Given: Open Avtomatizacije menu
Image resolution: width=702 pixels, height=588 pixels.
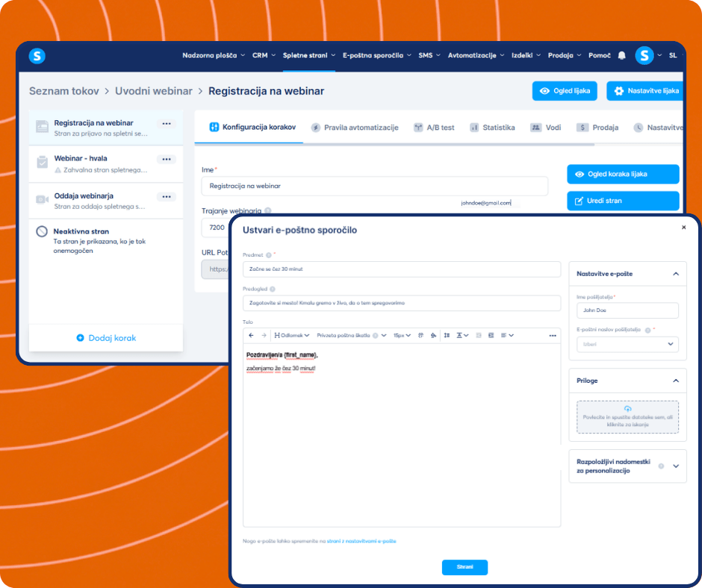Looking at the screenshot, I should pyautogui.click(x=476, y=55).
